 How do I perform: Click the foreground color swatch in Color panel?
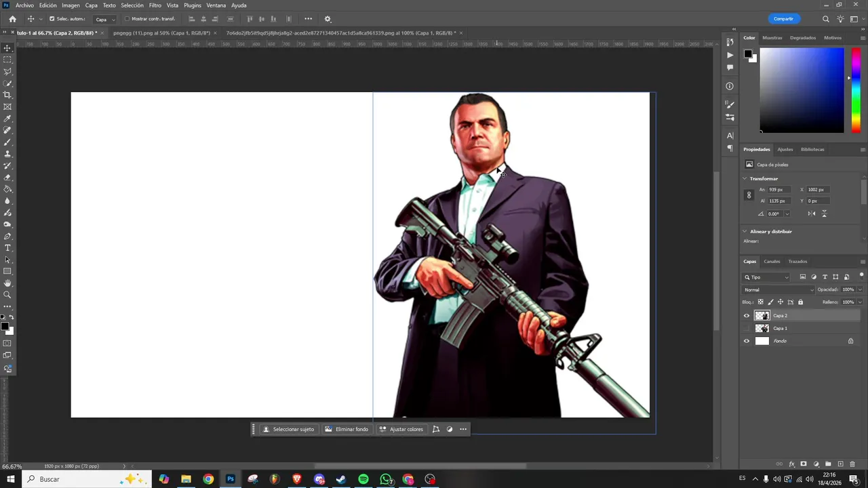pos(747,54)
